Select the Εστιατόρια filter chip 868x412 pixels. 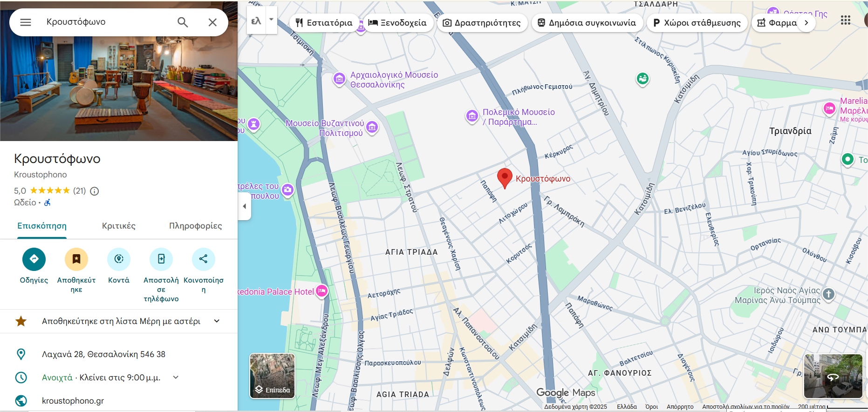coord(324,23)
